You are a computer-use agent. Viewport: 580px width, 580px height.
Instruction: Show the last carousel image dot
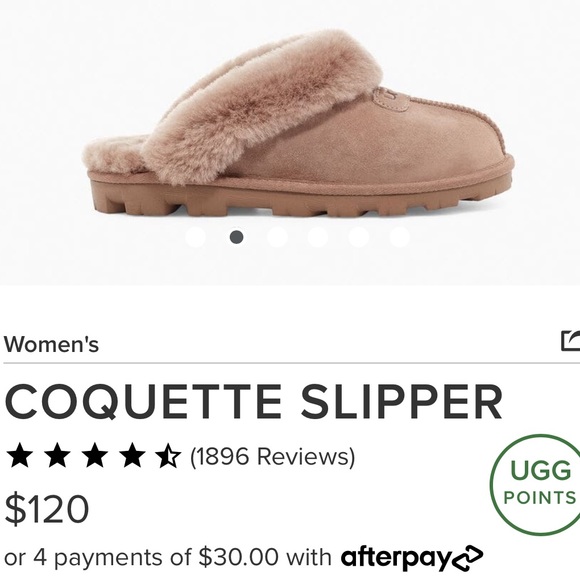pos(399,237)
